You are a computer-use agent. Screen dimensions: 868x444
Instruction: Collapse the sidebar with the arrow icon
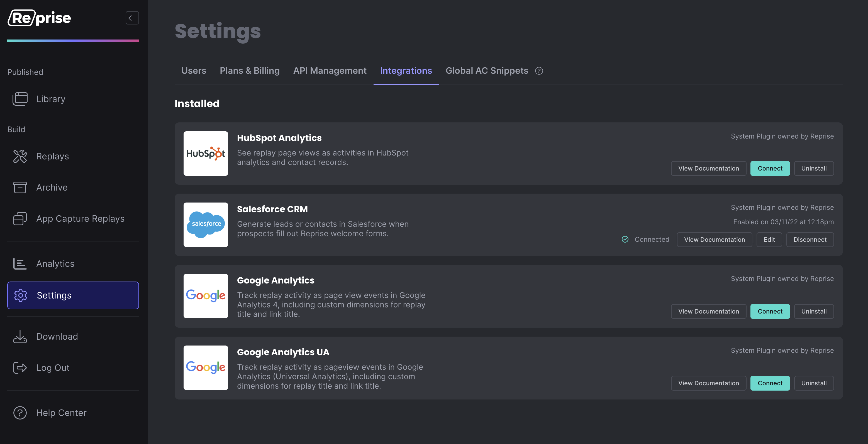coord(132,18)
